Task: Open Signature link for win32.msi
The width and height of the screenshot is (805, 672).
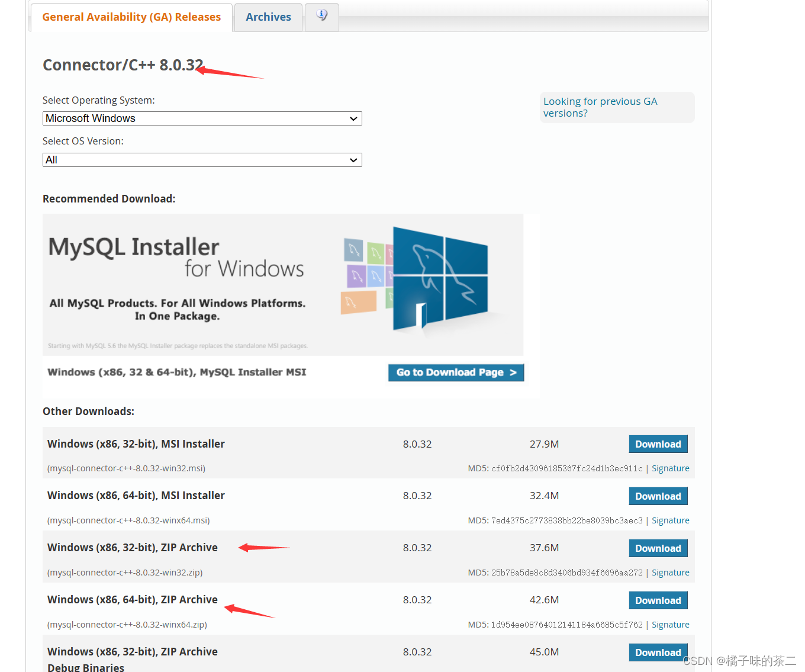Action: 671,468
